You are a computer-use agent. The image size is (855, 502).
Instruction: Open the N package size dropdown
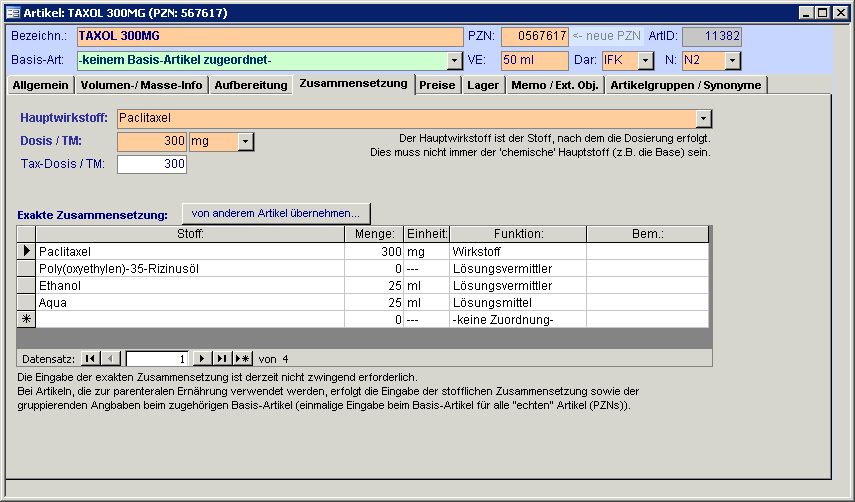733,61
